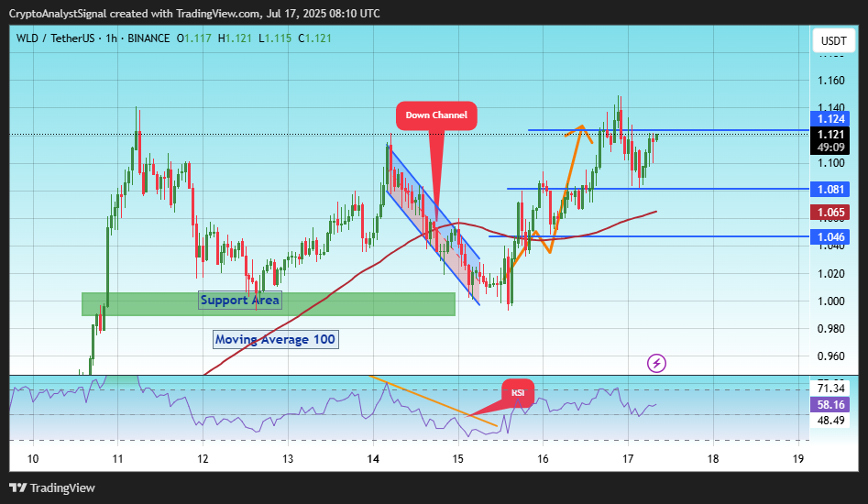The height and width of the screenshot is (504, 868).
Task: Click date 14 on the time axis
Action: tap(372, 458)
